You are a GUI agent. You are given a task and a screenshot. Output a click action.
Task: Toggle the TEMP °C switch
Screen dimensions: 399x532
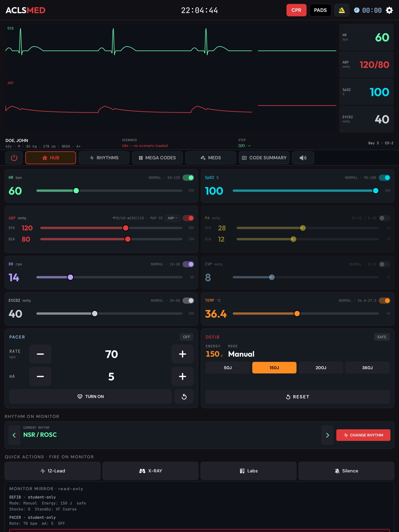(384, 300)
